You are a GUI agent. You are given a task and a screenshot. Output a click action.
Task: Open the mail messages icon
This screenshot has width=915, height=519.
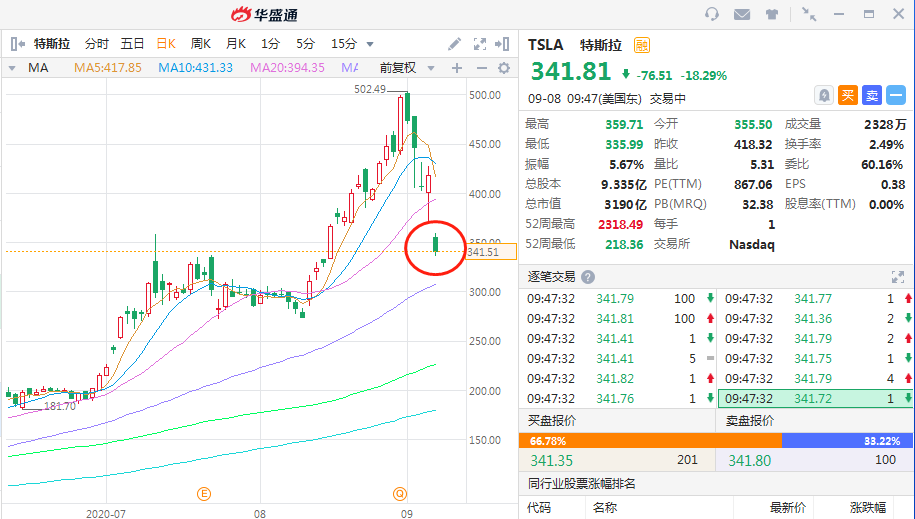pos(742,14)
